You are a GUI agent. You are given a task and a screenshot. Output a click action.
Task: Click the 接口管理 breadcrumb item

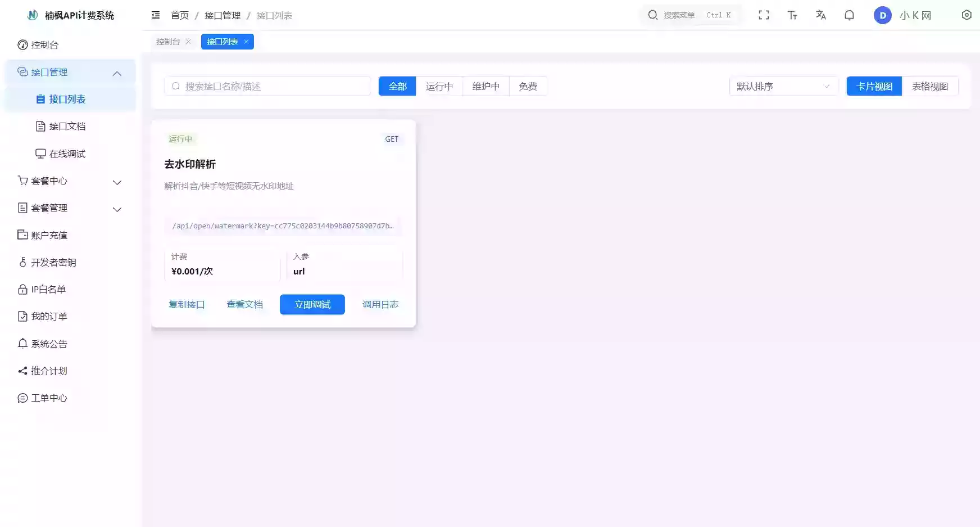221,16
